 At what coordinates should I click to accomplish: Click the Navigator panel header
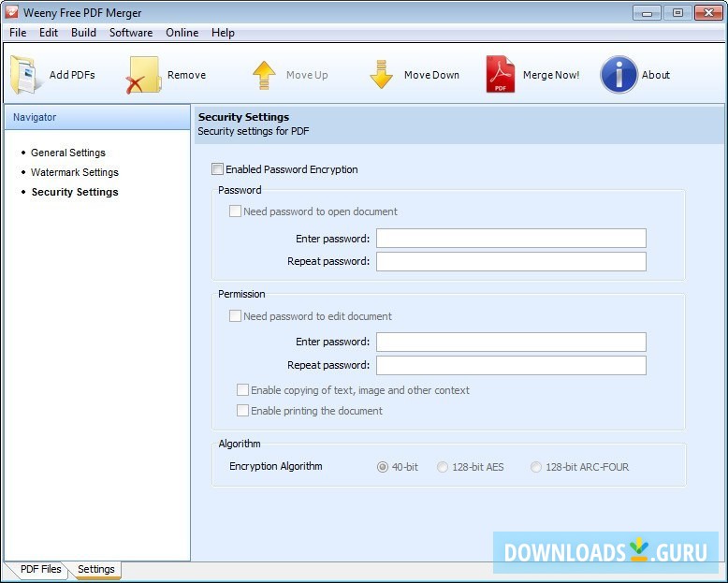point(97,117)
